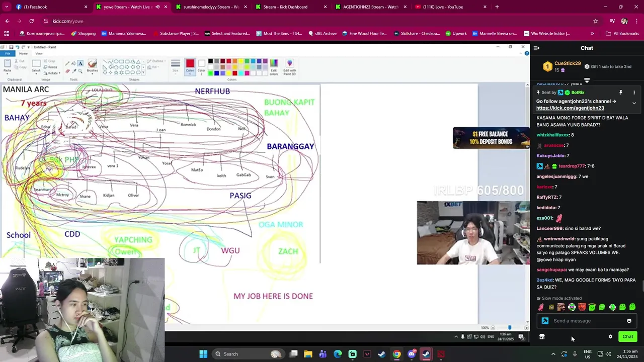Open All Bookmarks folder

click(x=622, y=34)
